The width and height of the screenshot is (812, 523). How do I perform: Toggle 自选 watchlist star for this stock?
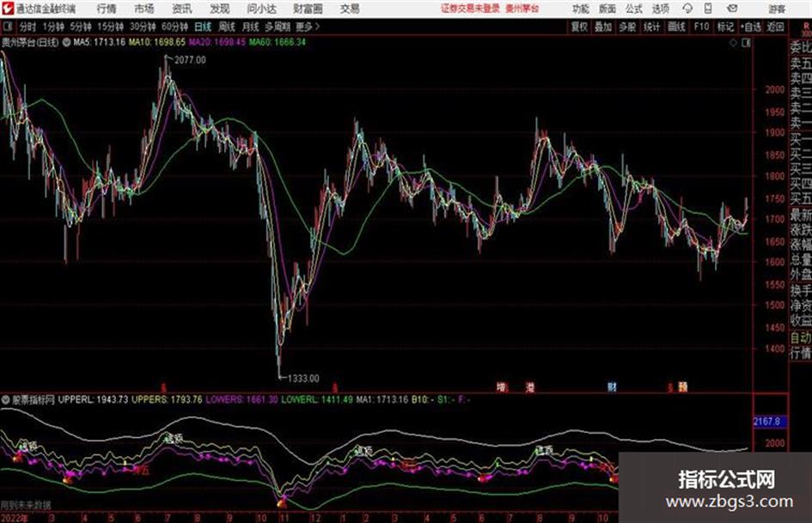coord(750,27)
